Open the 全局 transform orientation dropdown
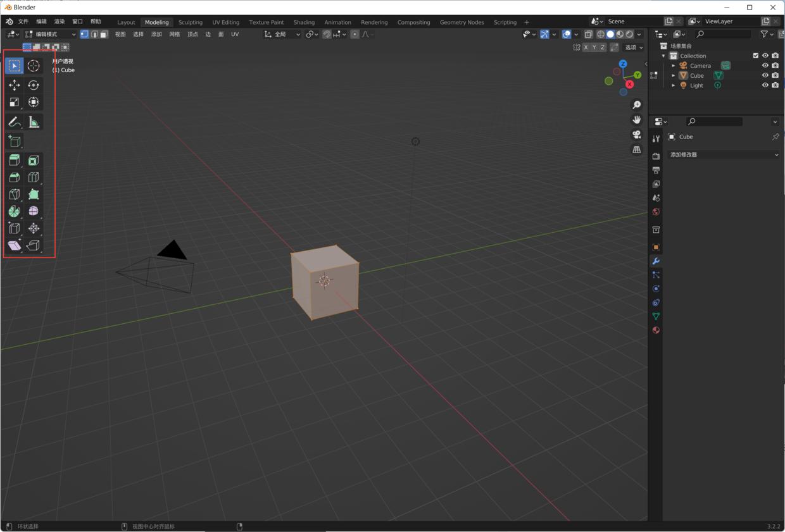Image resolution: width=785 pixels, height=532 pixels. coord(282,34)
